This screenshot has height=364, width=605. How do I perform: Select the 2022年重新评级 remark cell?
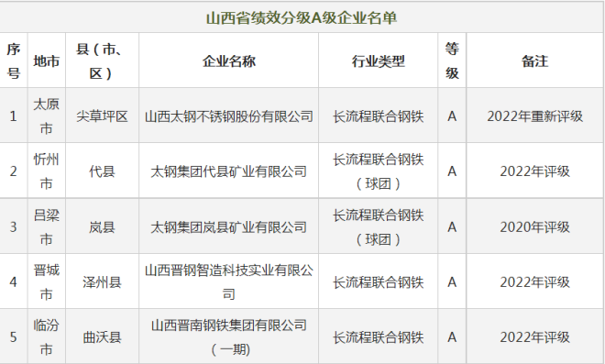pyautogui.click(x=534, y=116)
